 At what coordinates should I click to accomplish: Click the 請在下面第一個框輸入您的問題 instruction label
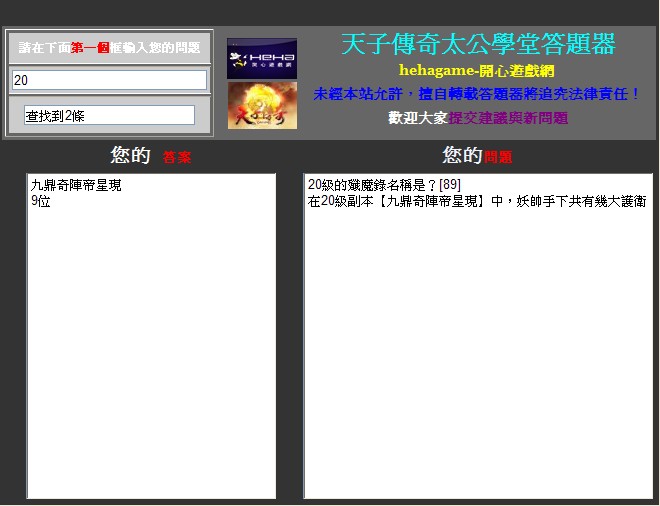click(109, 48)
